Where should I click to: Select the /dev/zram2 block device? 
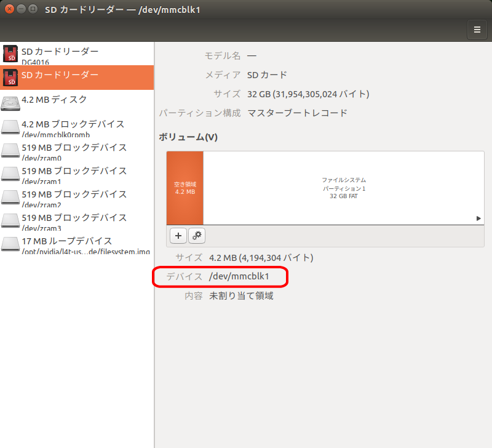point(74,198)
